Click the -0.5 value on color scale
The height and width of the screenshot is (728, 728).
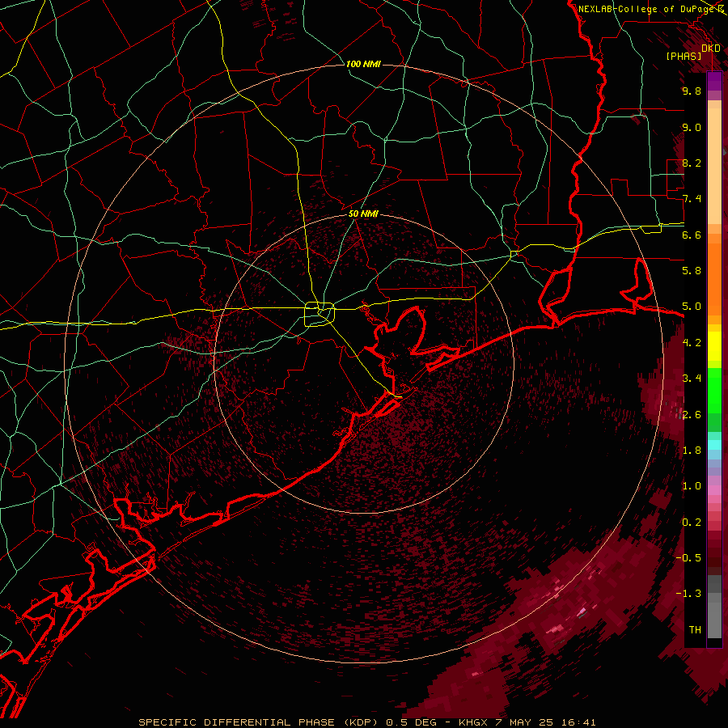point(688,558)
